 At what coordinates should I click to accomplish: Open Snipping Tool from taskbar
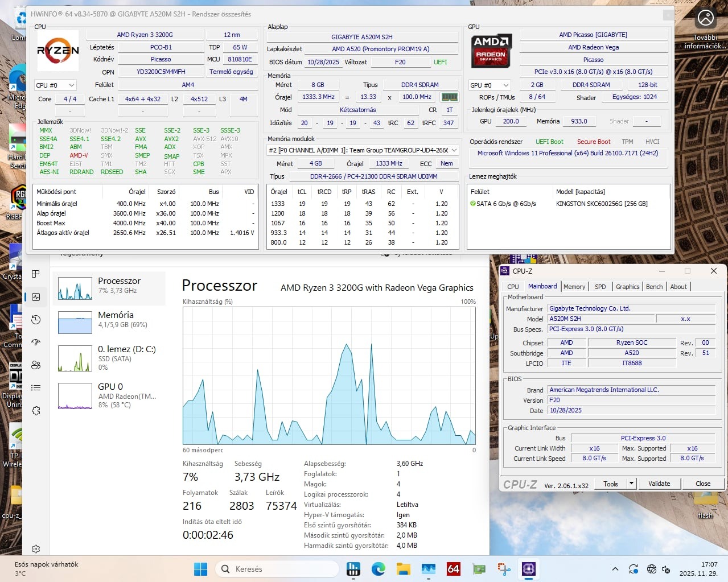click(x=504, y=569)
